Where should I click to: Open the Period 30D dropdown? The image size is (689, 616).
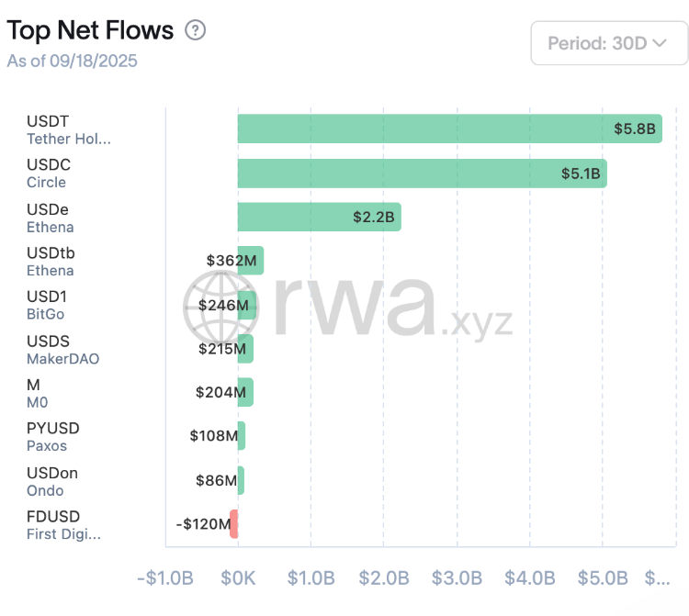(x=609, y=43)
